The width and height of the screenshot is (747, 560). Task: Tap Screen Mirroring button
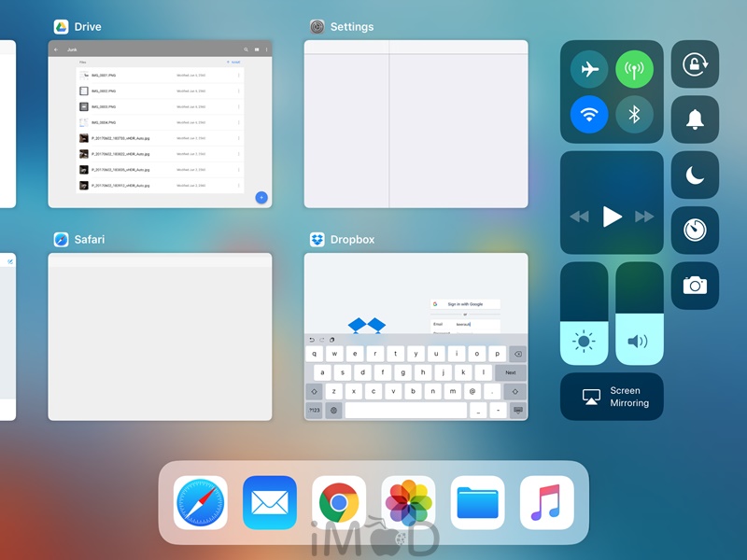coord(612,397)
